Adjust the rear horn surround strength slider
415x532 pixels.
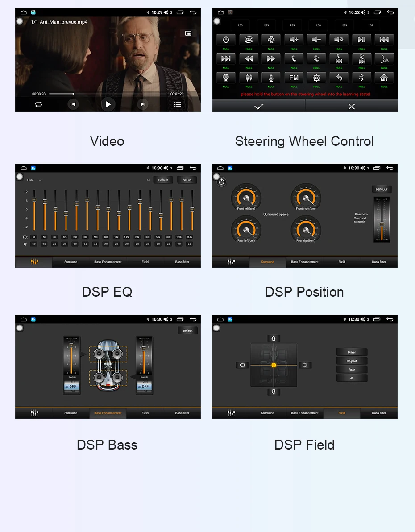click(382, 220)
